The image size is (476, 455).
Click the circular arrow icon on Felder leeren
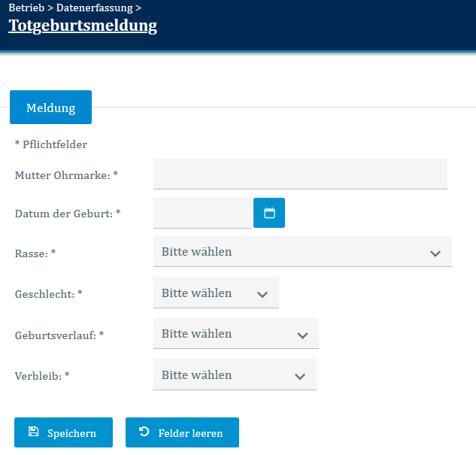coord(144,432)
